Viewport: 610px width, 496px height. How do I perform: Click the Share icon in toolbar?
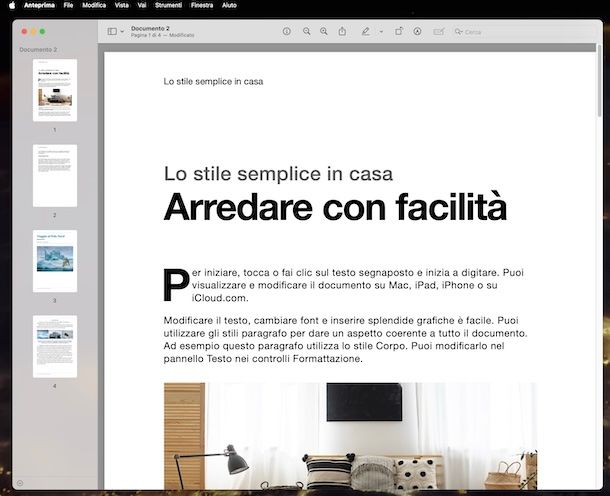pyautogui.click(x=342, y=32)
